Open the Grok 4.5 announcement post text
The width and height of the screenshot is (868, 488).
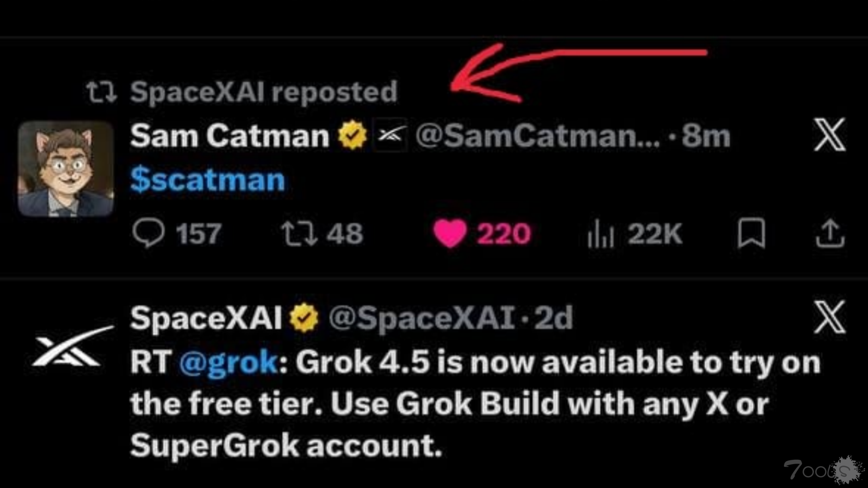pyautogui.click(x=475, y=404)
